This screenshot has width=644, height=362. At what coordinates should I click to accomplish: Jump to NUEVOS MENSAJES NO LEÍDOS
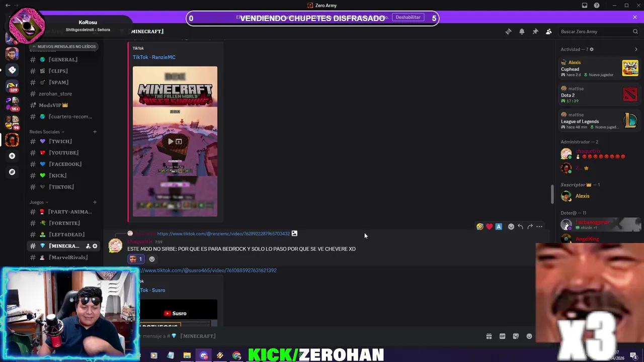64,46
